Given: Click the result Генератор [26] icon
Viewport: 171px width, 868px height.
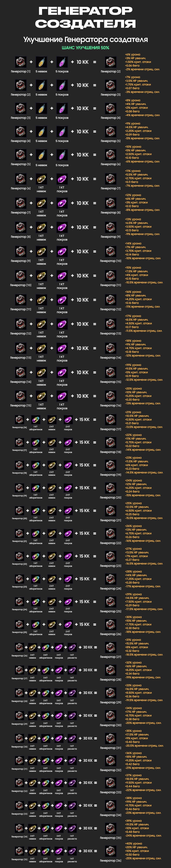Looking at the screenshot, I should 111,624.
